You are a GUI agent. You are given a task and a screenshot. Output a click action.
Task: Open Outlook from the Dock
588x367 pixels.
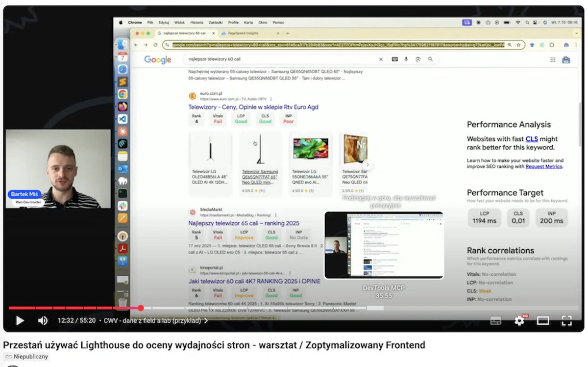pyautogui.click(x=122, y=168)
